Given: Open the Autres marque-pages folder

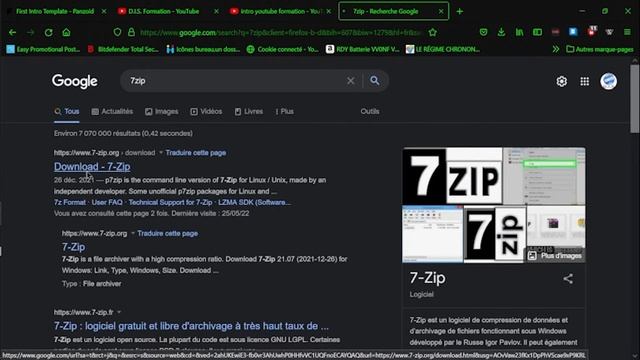Looking at the screenshot, I should (x=600, y=49).
